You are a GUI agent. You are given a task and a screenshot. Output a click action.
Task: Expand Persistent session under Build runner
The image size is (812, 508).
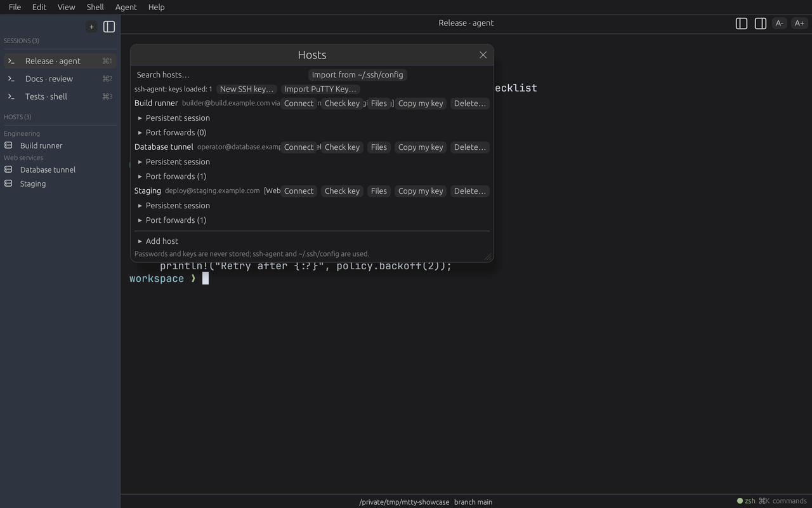coord(173,118)
